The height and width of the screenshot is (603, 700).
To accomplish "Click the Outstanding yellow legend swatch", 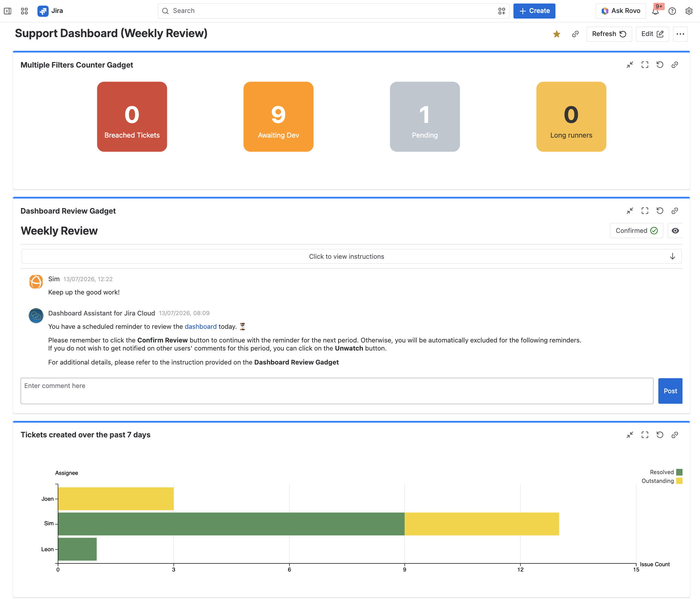I will [x=679, y=481].
